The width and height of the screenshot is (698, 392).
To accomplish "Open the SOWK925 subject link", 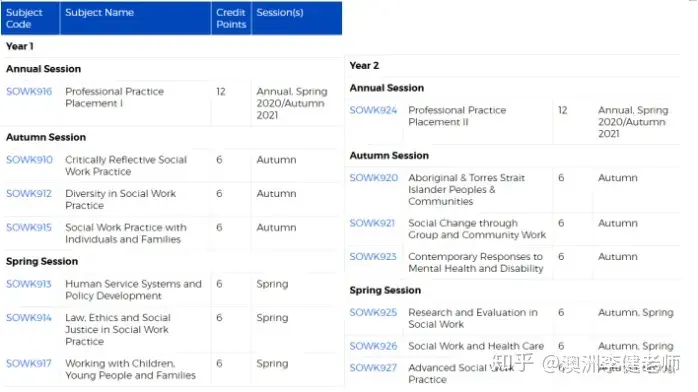I will [373, 312].
